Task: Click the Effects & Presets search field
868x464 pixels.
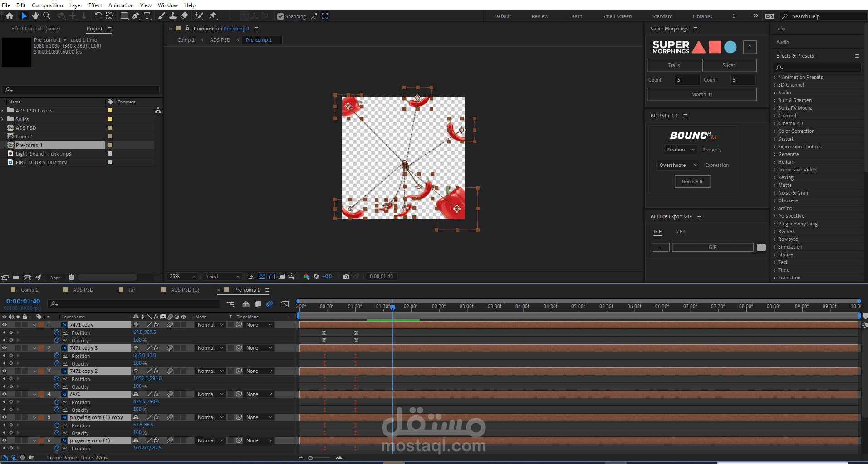Action: point(817,67)
